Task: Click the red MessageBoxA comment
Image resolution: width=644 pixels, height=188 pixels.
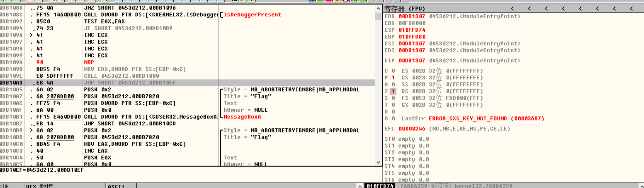Action: click(242, 117)
